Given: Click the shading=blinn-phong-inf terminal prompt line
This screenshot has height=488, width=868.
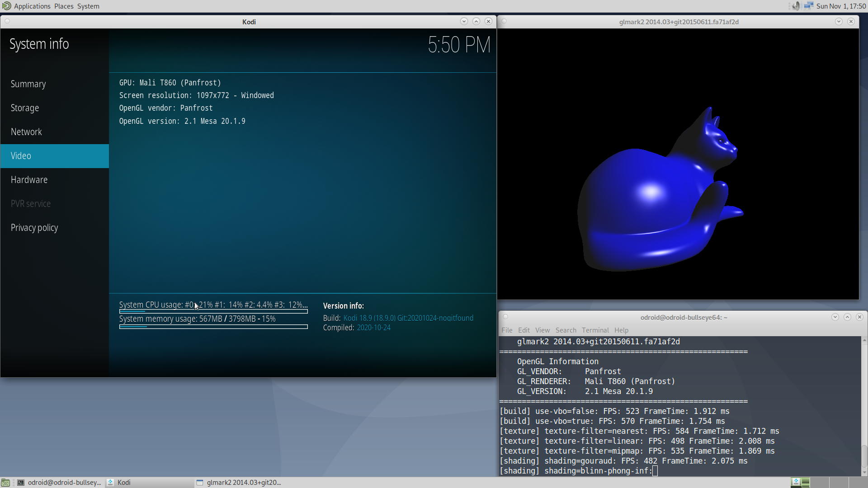Looking at the screenshot, I should pyautogui.click(x=578, y=471).
